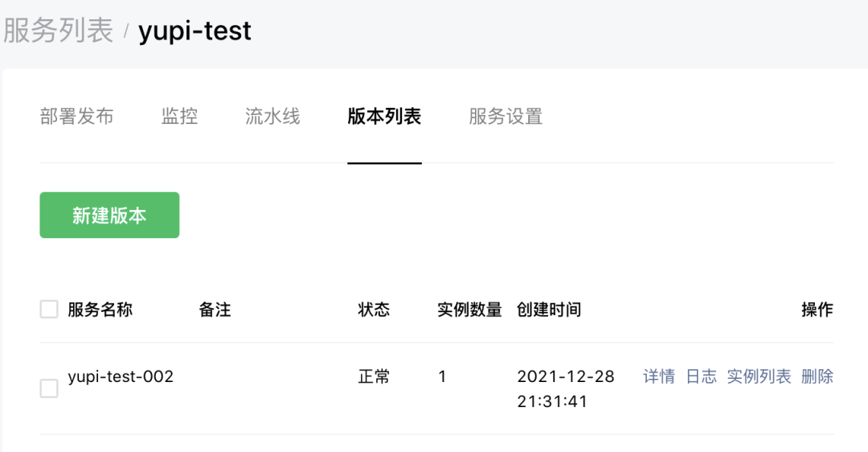Click the 创建时间 column header
Viewport: 868px width, 452px height.
549,310
